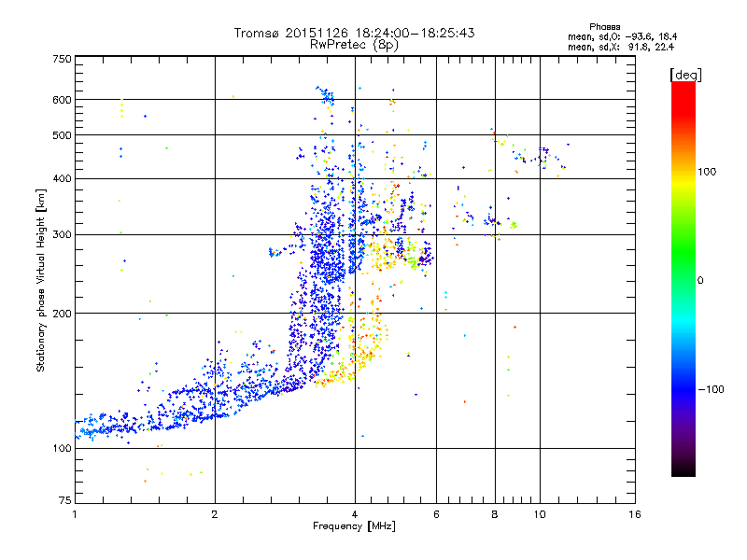Select the "mean, sd,X: 91.8, 22.4" line
Viewport: 747px width, 560px height.
coord(621,47)
